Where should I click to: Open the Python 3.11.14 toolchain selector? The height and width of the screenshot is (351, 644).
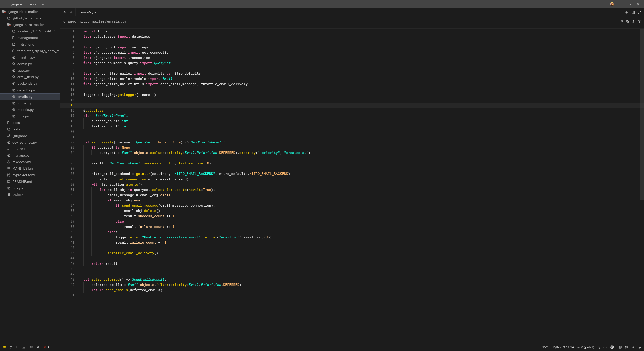[573, 347]
